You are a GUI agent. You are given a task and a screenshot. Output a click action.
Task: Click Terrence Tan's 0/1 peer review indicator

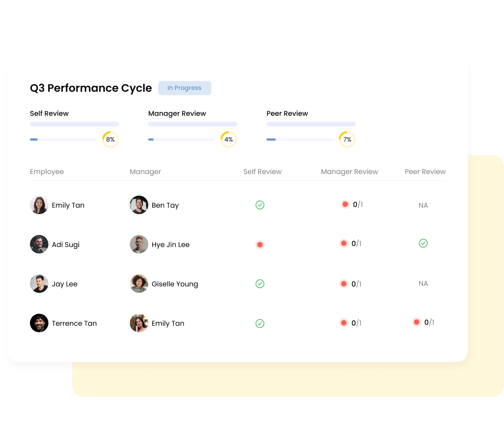[x=424, y=322]
